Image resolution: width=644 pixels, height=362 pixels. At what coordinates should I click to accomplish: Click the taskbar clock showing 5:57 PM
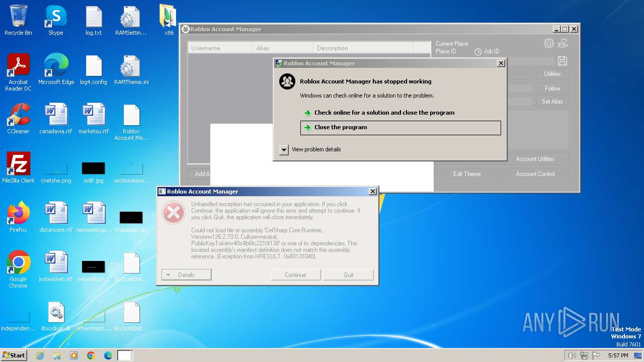tap(618, 355)
